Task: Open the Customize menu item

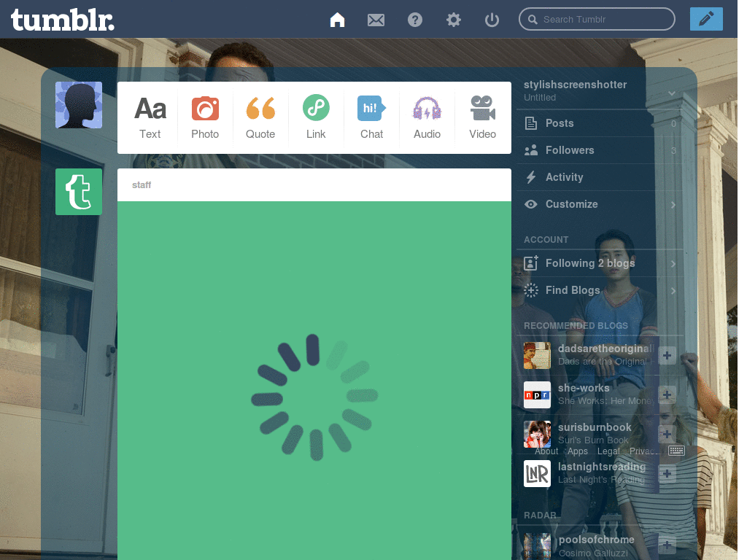Action: (600, 204)
